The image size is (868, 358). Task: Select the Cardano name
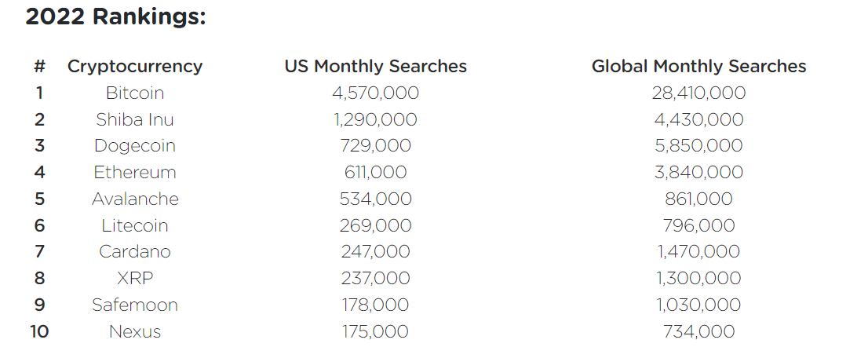pyautogui.click(x=135, y=251)
